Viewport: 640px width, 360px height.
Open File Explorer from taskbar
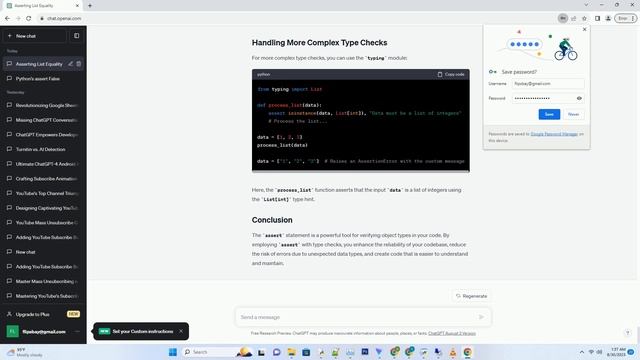point(291,352)
